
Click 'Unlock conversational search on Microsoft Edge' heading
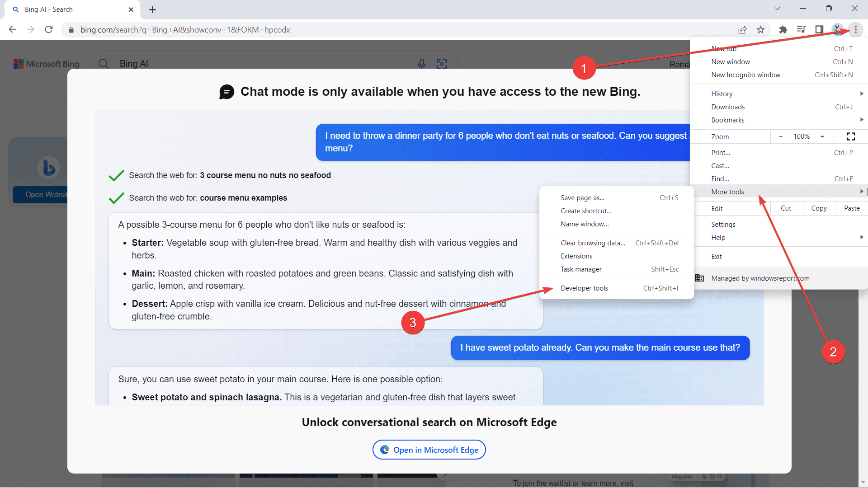pyautogui.click(x=429, y=422)
